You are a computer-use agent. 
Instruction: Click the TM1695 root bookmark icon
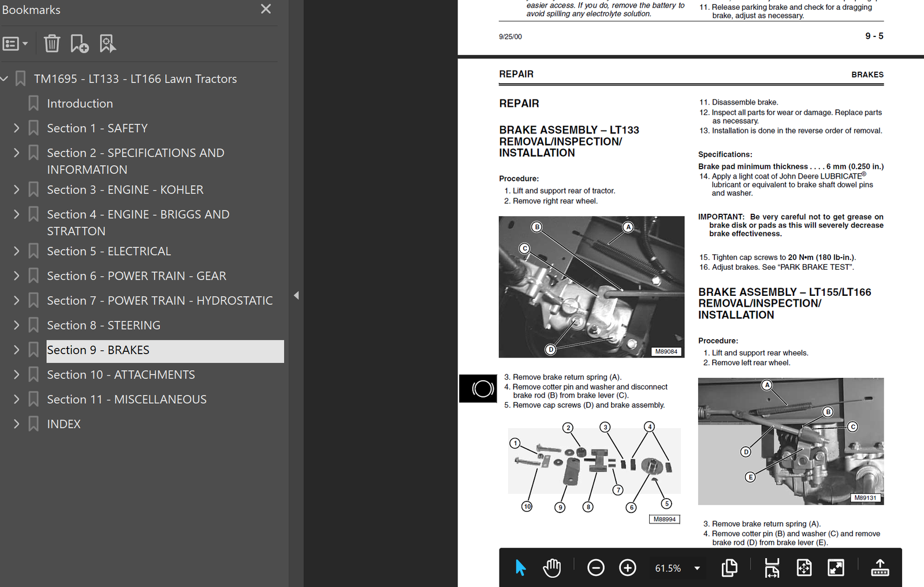20,79
